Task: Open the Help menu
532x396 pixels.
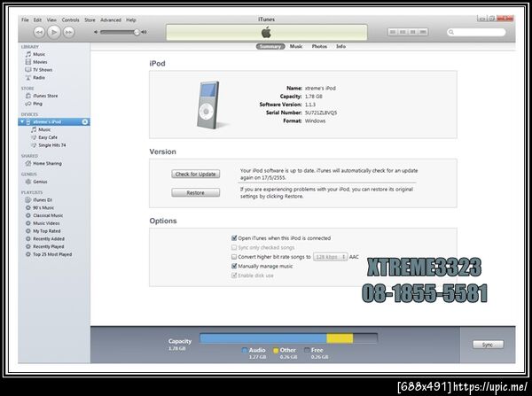Action: click(x=131, y=20)
